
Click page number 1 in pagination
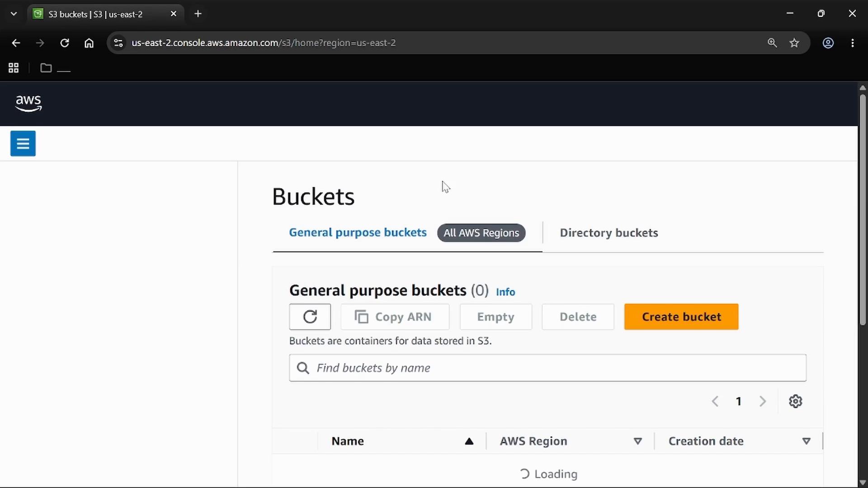(x=739, y=401)
